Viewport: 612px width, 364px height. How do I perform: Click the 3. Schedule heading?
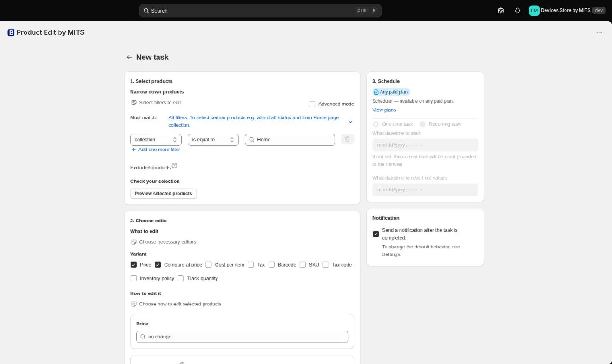pyautogui.click(x=386, y=81)
